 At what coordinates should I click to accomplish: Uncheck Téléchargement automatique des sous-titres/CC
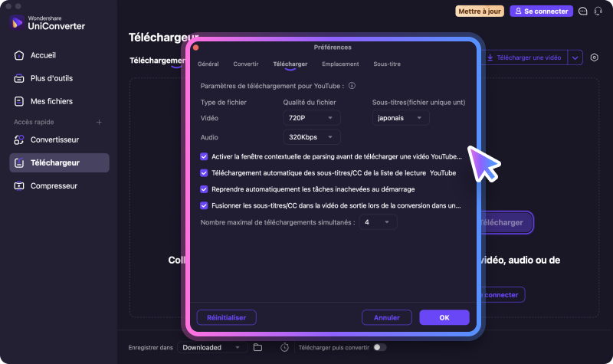204,173
